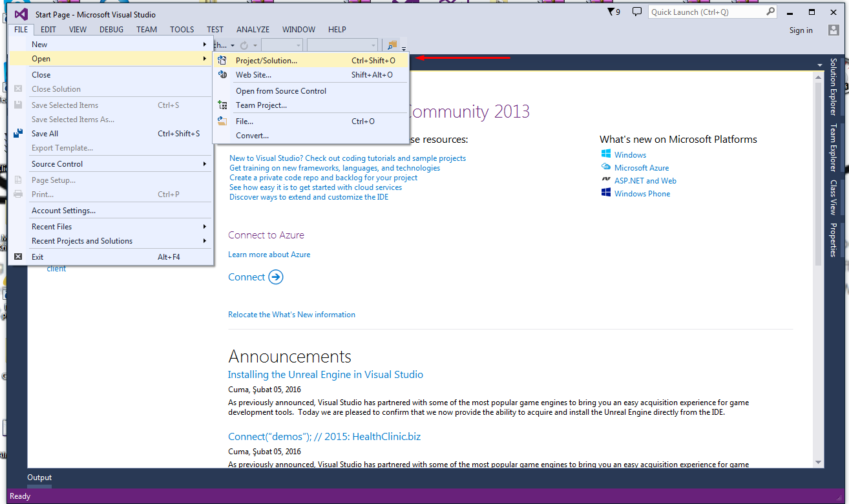
Task: Choose Web Site... from Open submenu
Action: point(312,75)
